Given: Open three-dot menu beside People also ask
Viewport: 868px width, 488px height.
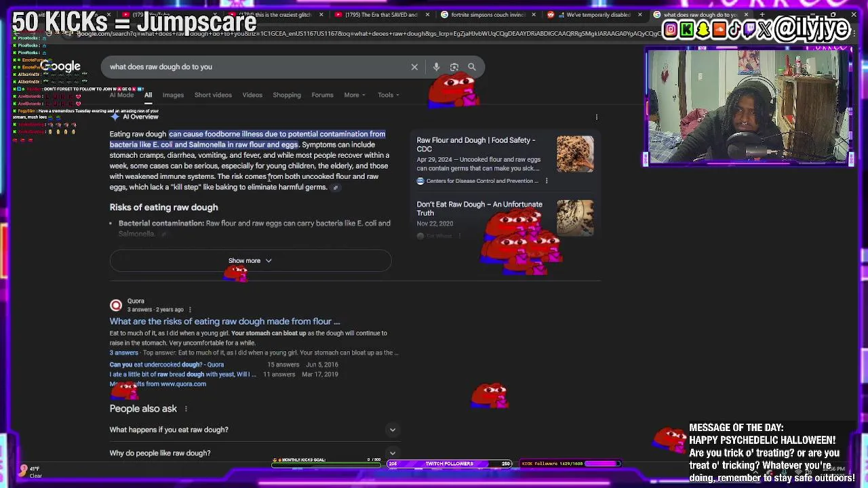Looking at the screenshot, I should [x=186, y=409].
